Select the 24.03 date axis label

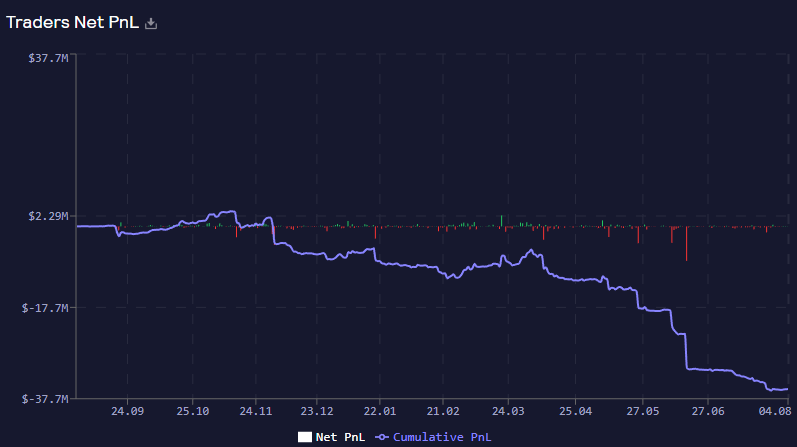pos(508,411)
